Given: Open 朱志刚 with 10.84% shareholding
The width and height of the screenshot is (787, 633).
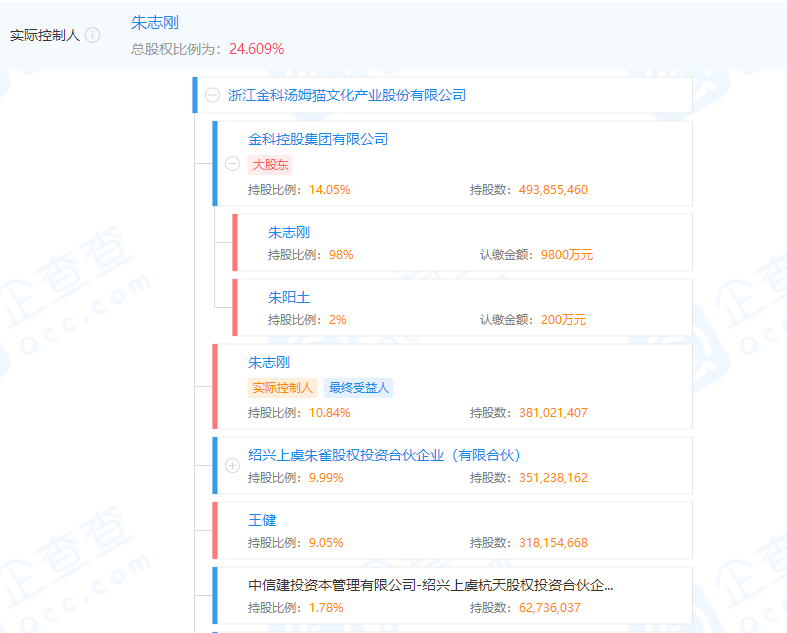Looking at the screenshot, I should click(x=269, y=362).
